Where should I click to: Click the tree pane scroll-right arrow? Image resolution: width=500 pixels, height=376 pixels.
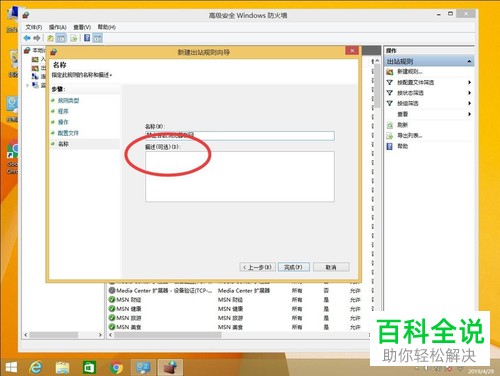coord(100,335)
